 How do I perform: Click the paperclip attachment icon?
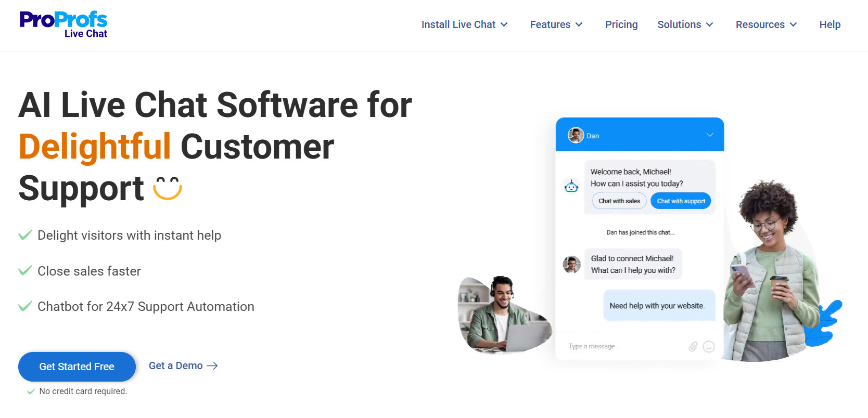point(693,346)
